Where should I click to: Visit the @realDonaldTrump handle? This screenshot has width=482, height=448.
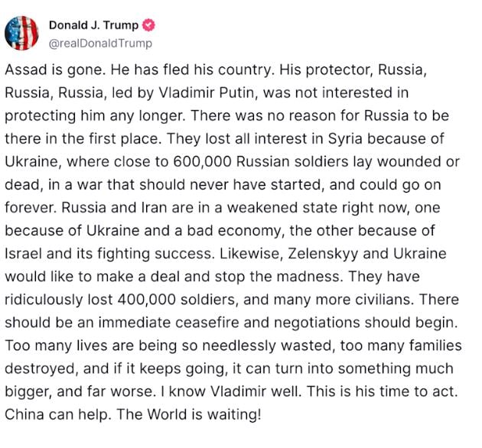(100, 44)
